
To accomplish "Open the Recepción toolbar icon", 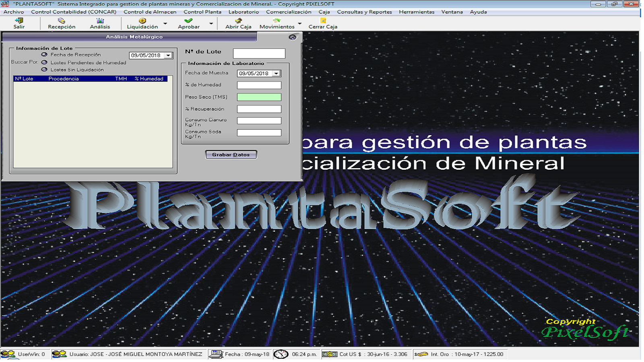I will [x=61, y=21].
